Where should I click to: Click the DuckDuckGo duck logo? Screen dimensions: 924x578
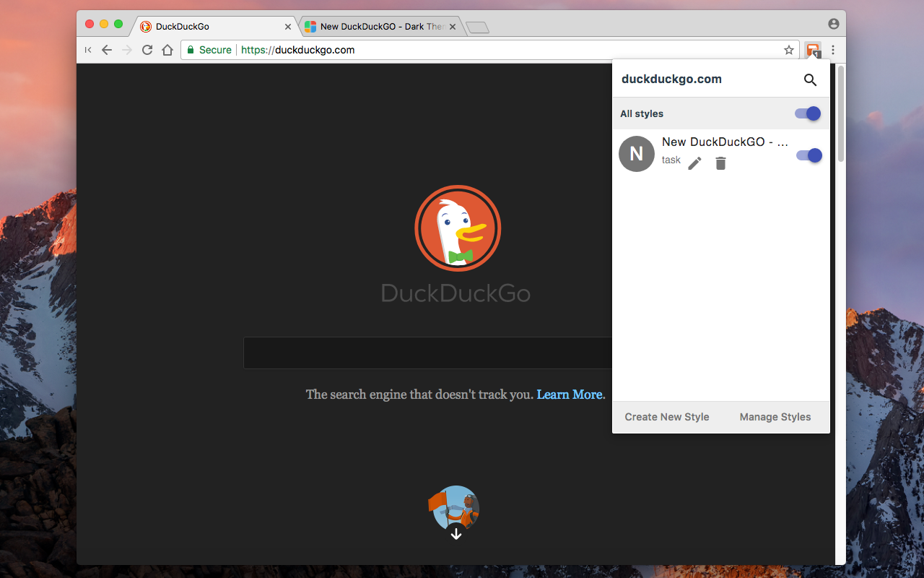(x=458, y=228)
